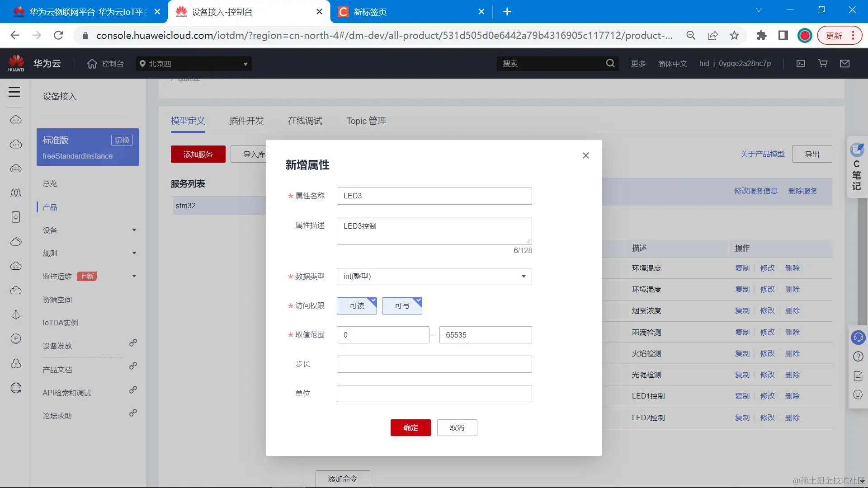The height and width of the screenshot is (488, 868).
Task: Click the 导出 button
Action: click(x=812, y=154)
